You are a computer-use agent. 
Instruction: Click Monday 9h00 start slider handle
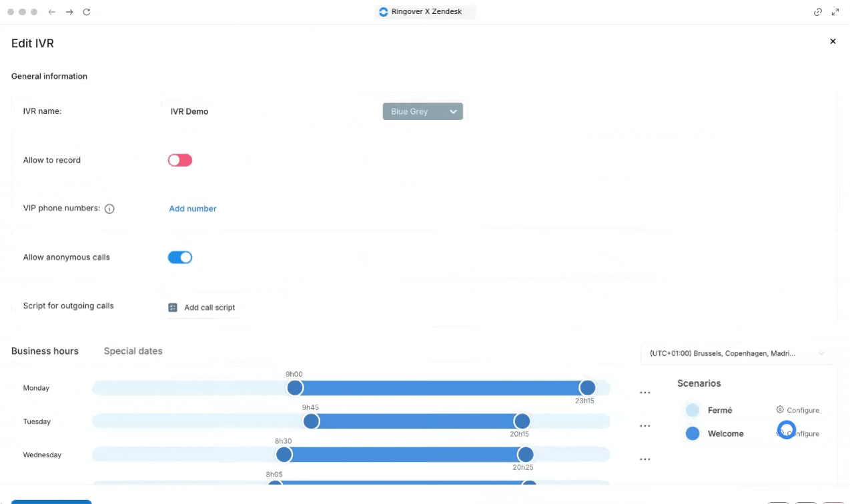[x=295, y=387]
